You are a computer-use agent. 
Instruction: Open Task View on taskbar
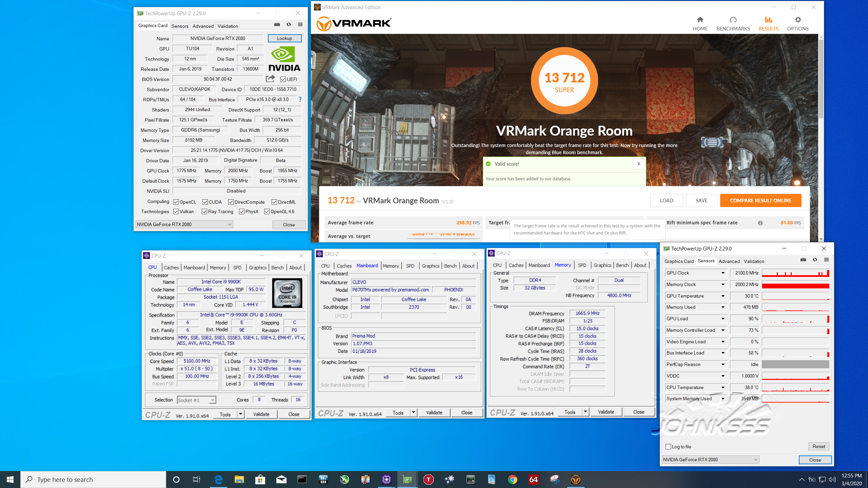click(x=196, y=480)
